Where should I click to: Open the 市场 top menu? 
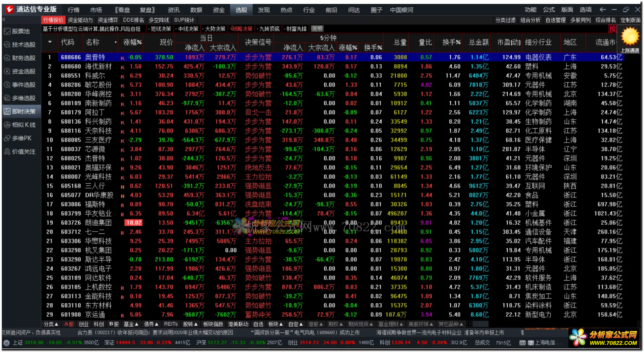coord(96,10)
